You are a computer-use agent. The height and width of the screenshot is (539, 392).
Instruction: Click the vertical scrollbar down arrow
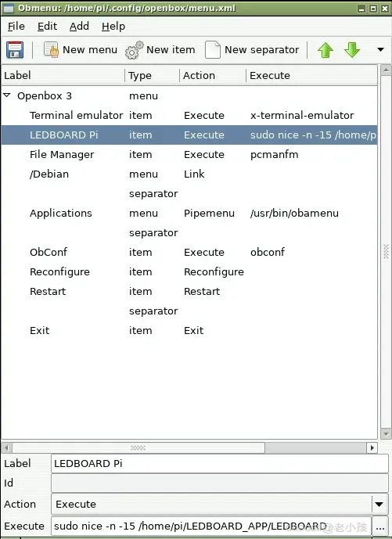pyautogui.click(x=386, y=434)
